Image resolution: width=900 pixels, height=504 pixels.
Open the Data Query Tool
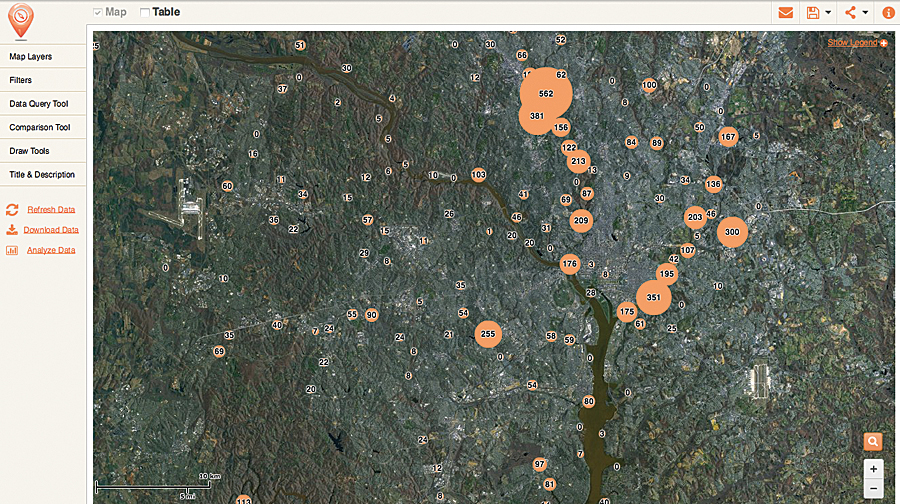point(43,103)
